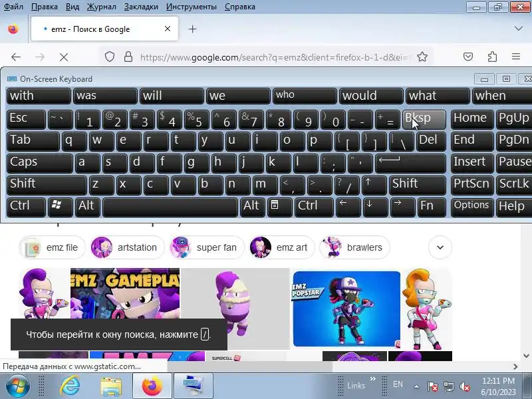Tap the Enter key on keyboard
Screen dimensions: 532x399
410,163
